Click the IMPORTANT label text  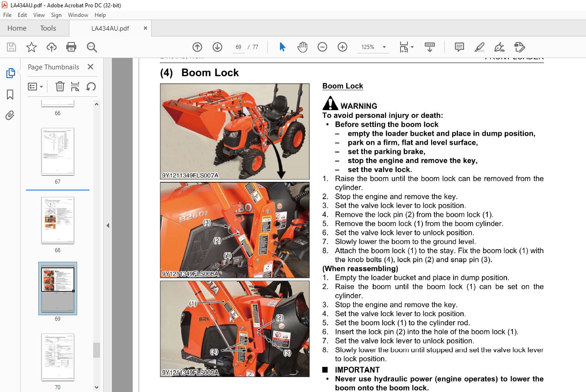click(x=357, y=370)
